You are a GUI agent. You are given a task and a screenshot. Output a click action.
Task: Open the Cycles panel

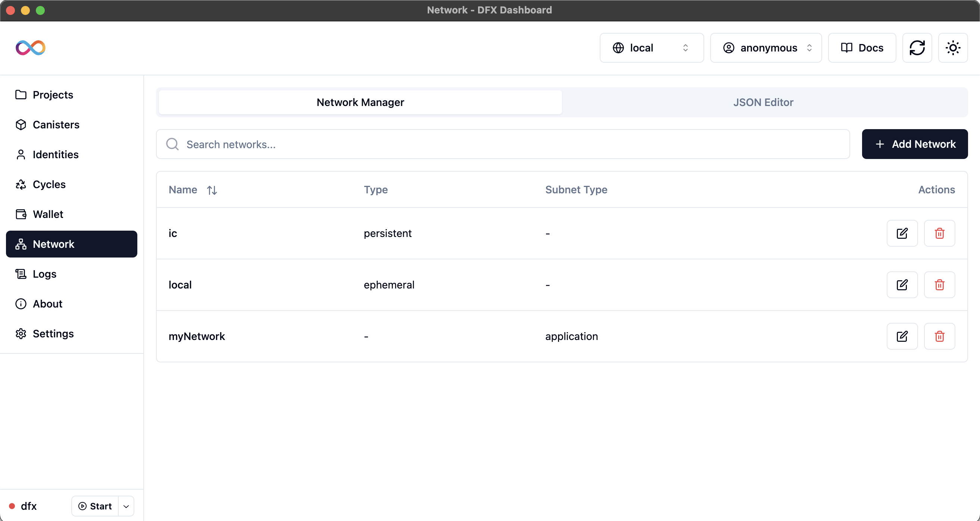click(x=49, y=184)
